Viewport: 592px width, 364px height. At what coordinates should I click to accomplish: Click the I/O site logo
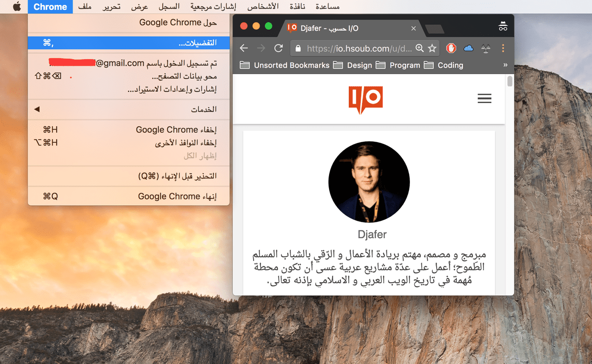point(366,99)
